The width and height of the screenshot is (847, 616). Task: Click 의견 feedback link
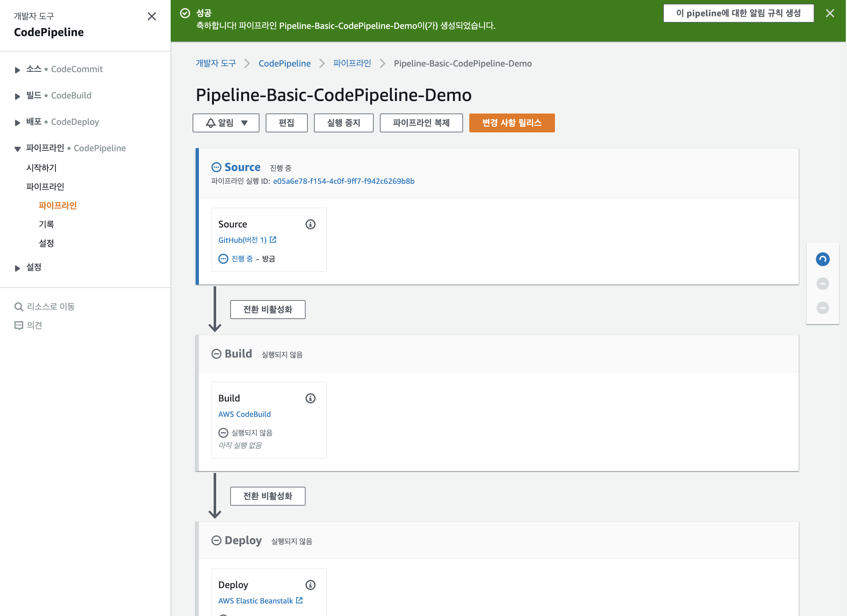(35, 326)
